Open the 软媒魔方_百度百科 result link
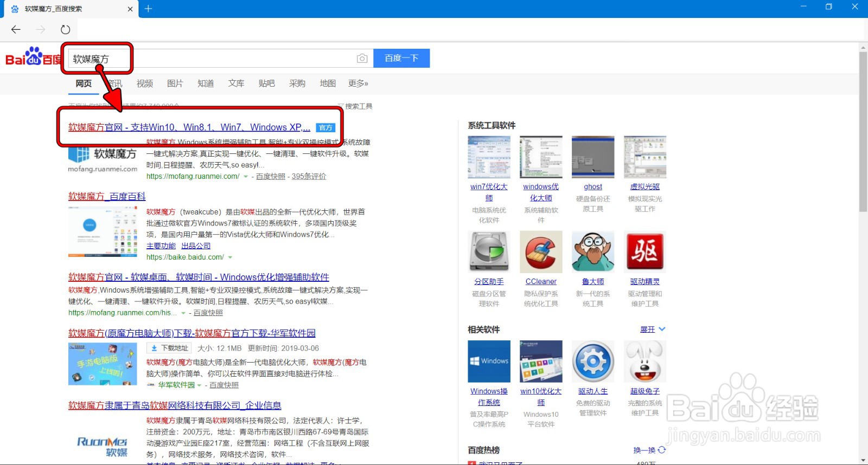The width and height of the screenshot is (868, 465). (x=107, y=196)
